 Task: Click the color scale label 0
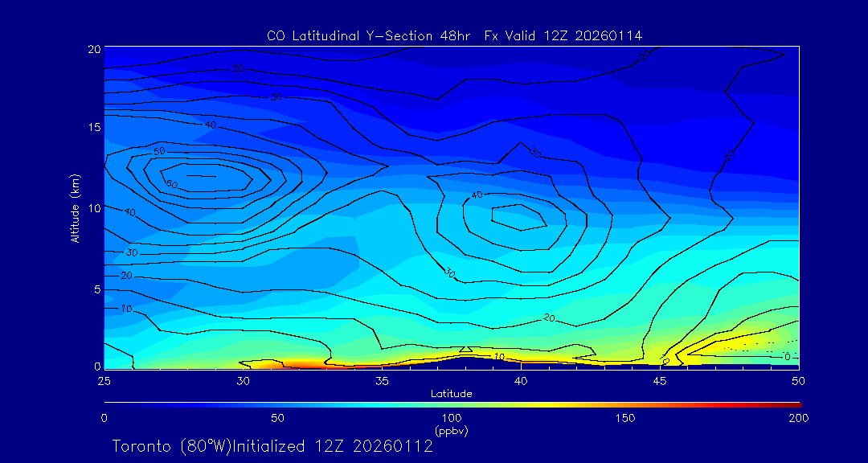(x=104, y=418)
